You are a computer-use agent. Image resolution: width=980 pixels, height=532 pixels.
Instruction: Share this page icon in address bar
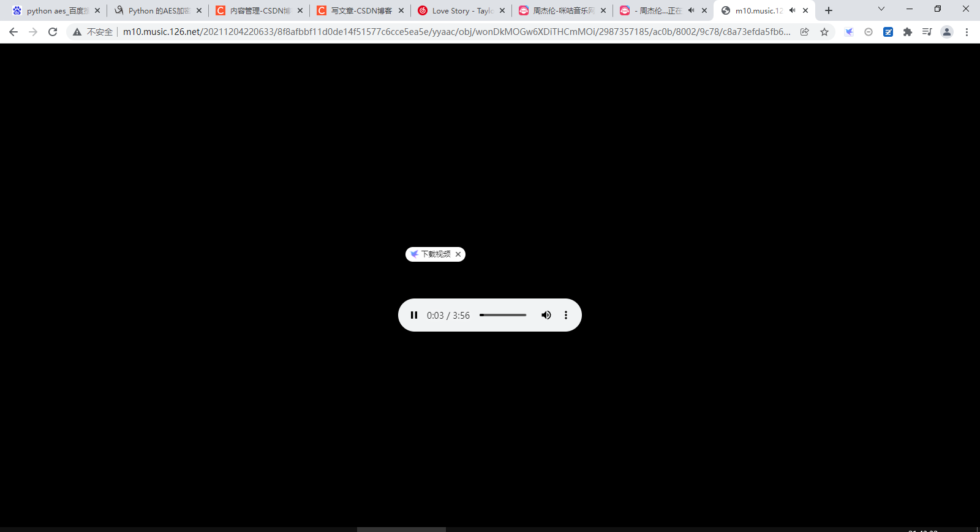click(805, 32)
